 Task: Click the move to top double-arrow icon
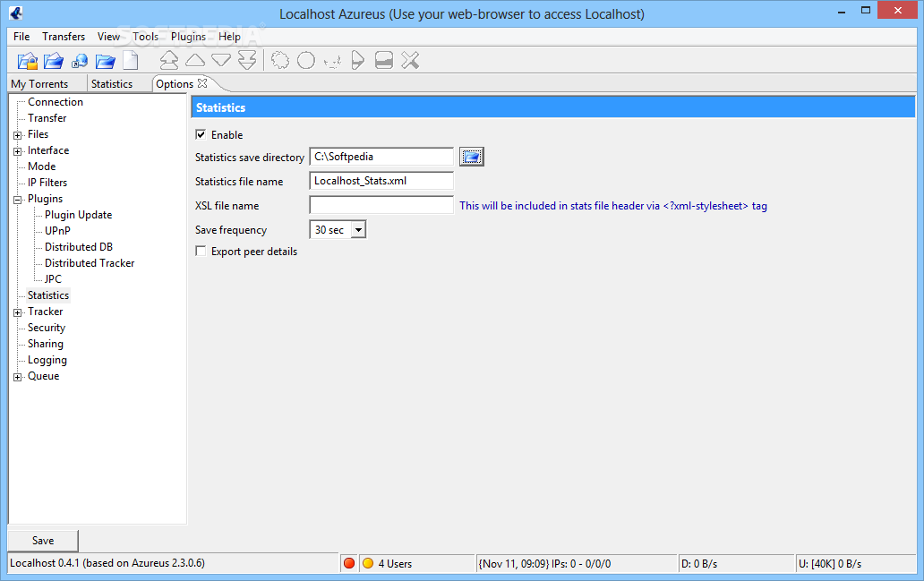[169, 60]
